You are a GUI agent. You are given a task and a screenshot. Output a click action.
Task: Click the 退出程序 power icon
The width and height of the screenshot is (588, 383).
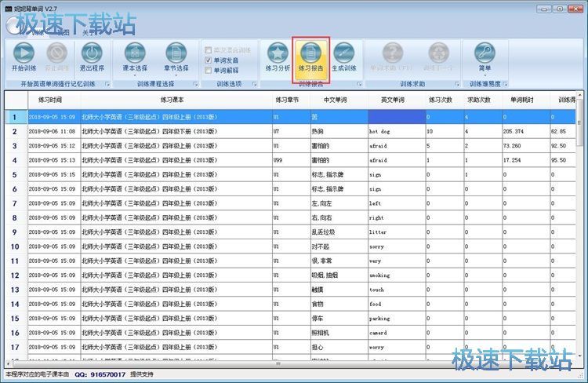[92, 53]
